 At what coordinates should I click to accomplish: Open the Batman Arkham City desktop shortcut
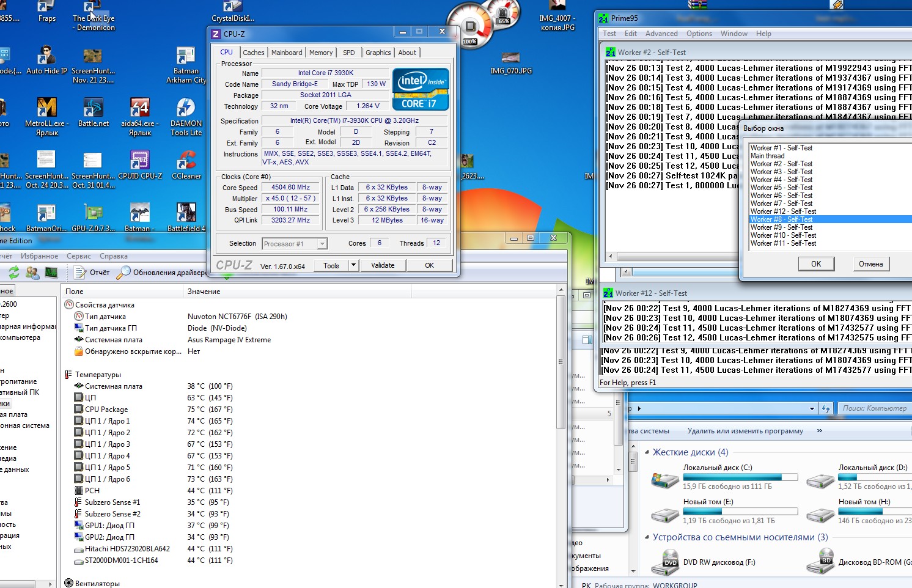point(186,57)
